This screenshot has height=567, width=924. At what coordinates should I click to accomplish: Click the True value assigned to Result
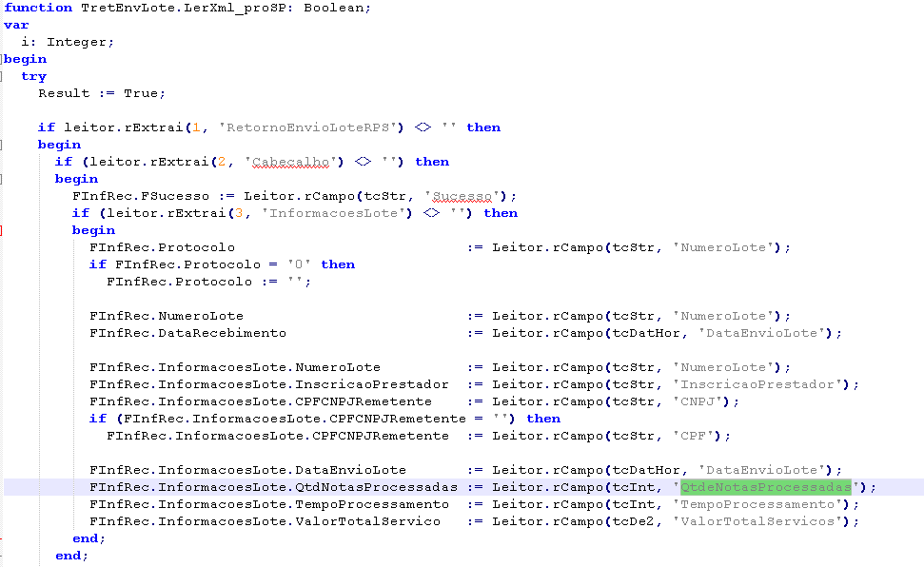point(141,93)
